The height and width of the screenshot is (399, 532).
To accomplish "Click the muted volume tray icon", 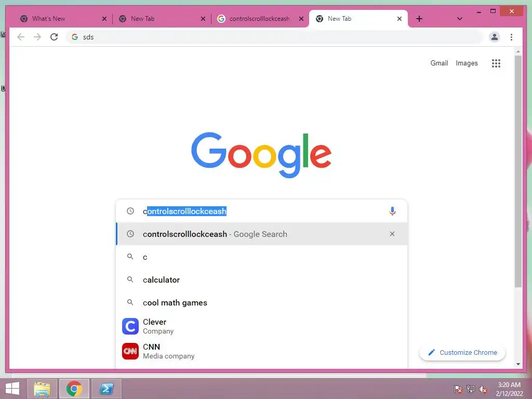I will pos(483,389).
